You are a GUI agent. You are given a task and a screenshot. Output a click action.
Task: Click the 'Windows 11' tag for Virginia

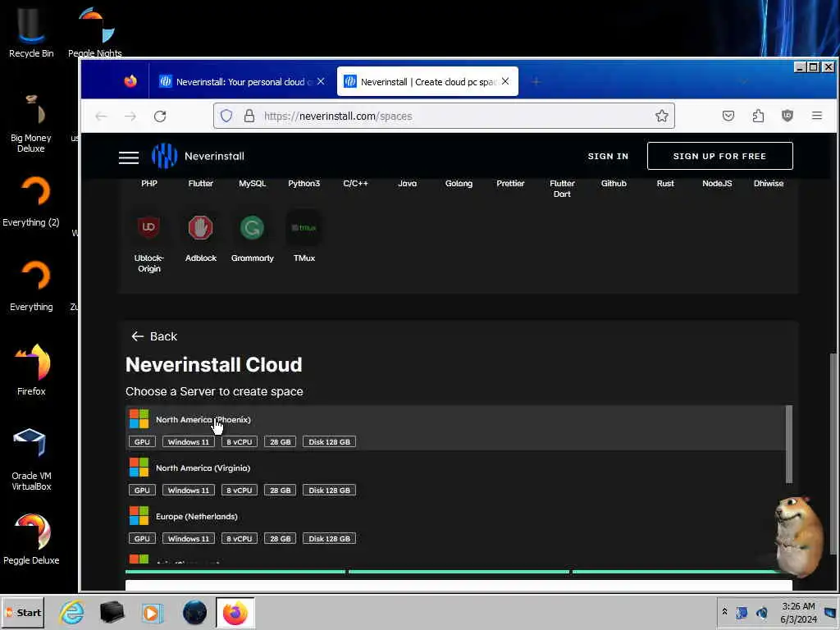188,491
